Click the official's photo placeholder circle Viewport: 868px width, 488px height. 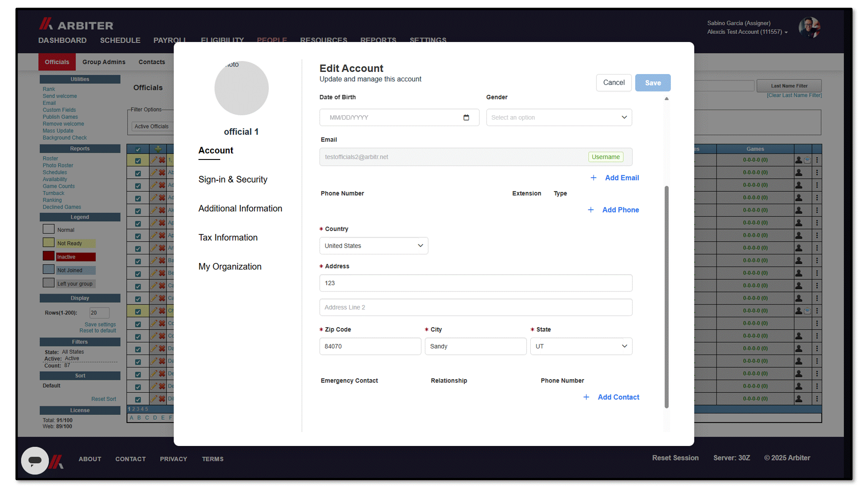point(241,88)
